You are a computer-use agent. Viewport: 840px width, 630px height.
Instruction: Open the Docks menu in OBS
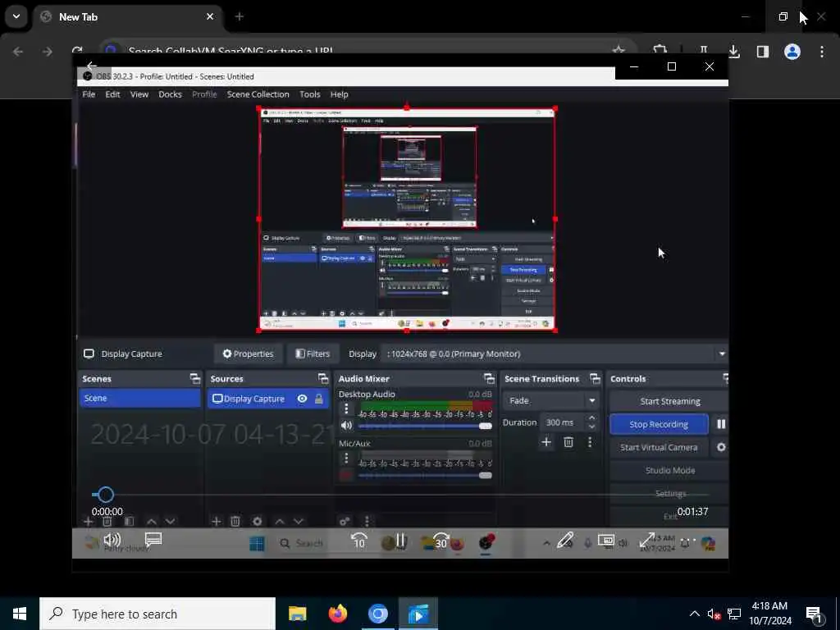pos(170,94)
